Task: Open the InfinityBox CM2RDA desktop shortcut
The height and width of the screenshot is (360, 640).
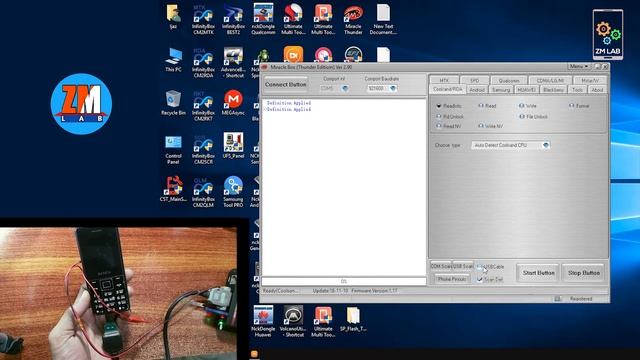Action: click(203, 63)
